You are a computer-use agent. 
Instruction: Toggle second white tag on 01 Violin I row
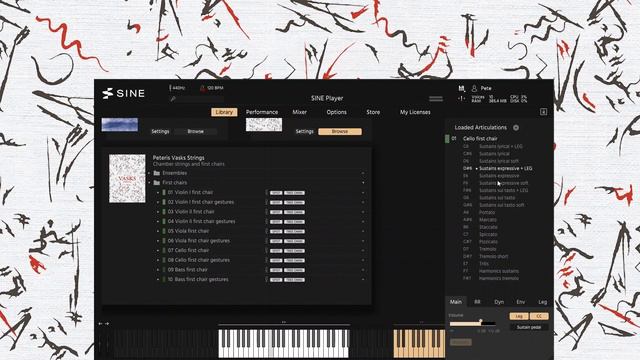pos(294,193)
